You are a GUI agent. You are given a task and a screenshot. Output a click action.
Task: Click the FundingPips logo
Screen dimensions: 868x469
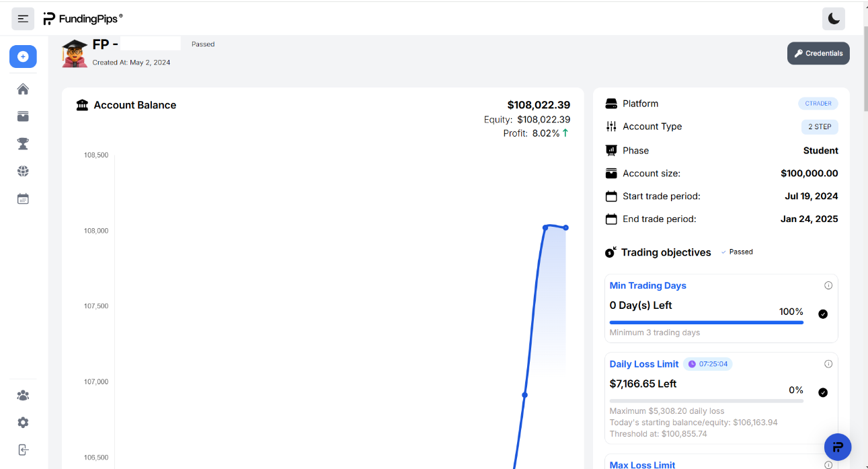pos(83,19)
